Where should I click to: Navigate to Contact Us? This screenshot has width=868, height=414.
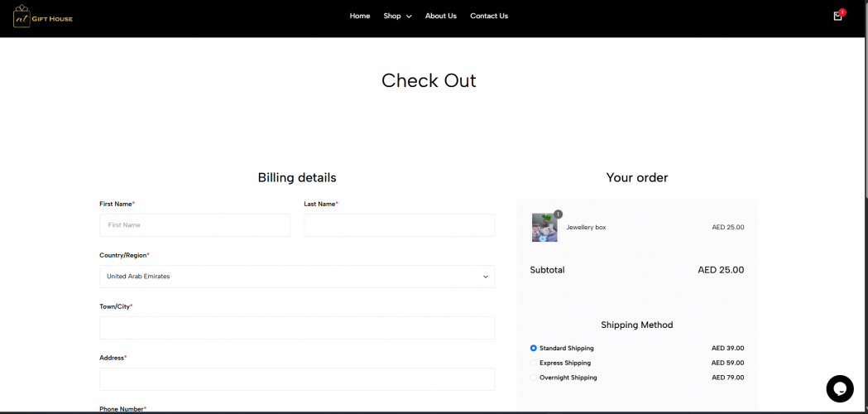click(x=489, y=16)
